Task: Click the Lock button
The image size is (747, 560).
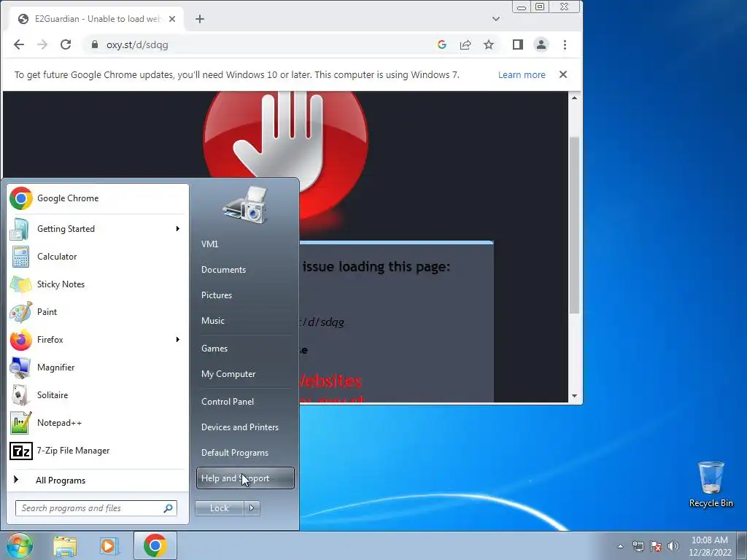Action: click(219, 508)
